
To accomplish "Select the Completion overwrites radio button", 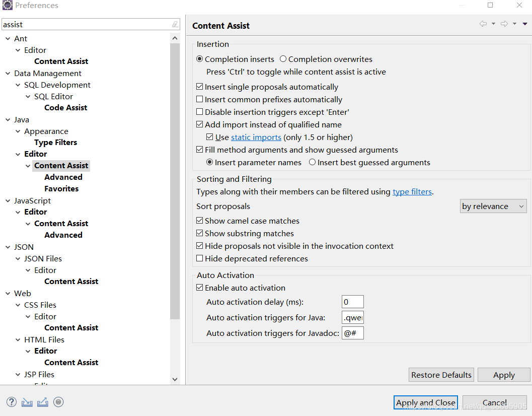I will click(x=283, y=59).
